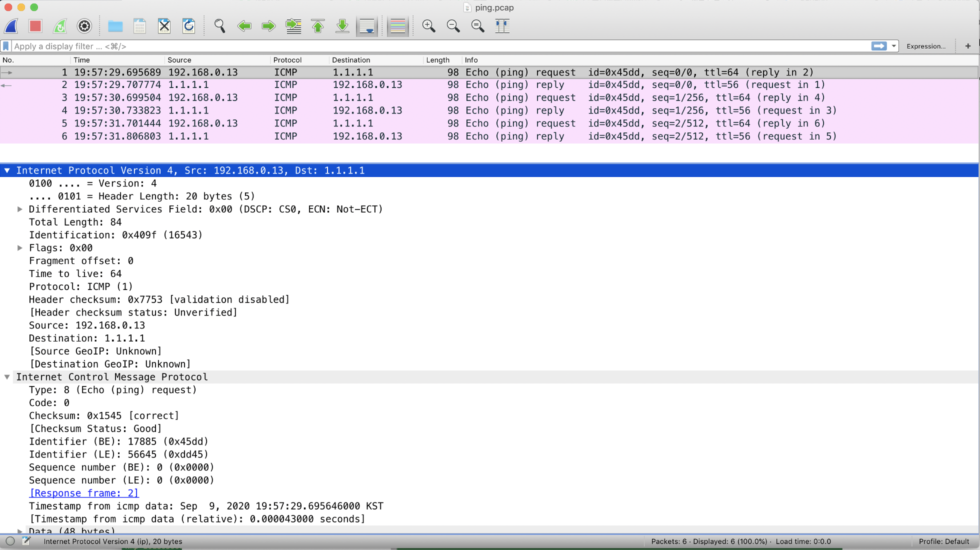
Task: Expand Differentiated Services Field row
Action: 20,209
